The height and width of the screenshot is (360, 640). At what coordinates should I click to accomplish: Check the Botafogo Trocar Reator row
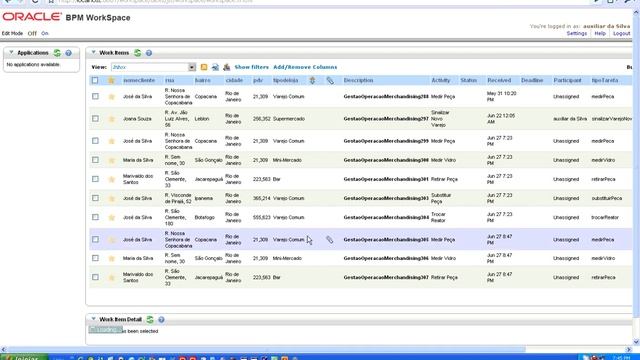pos(95,217)
